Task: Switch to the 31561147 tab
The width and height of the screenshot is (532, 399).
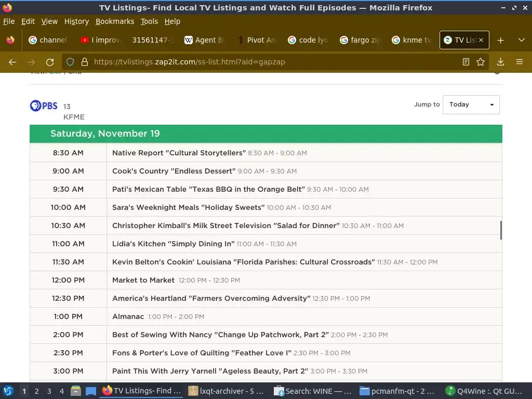Action: click(152, 40)
